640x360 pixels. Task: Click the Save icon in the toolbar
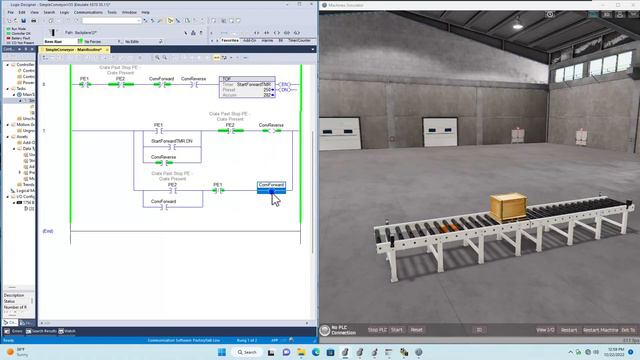click(23, 21)
